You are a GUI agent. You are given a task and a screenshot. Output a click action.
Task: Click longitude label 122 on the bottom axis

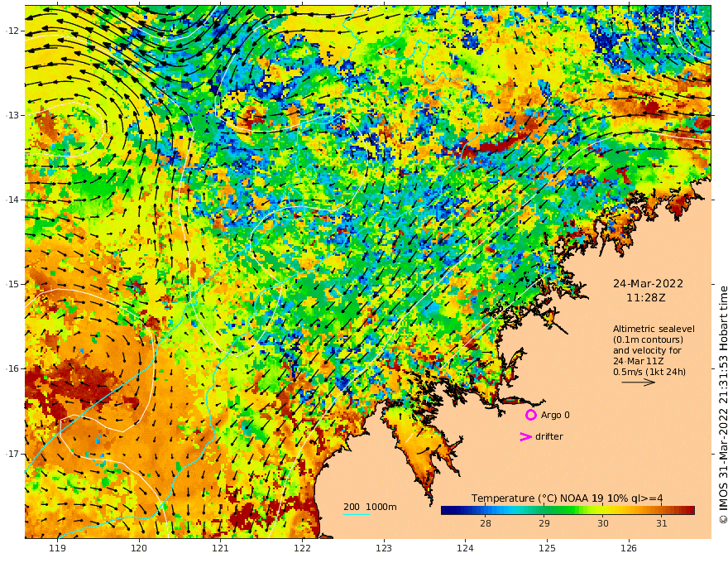(x=302, y=549)
